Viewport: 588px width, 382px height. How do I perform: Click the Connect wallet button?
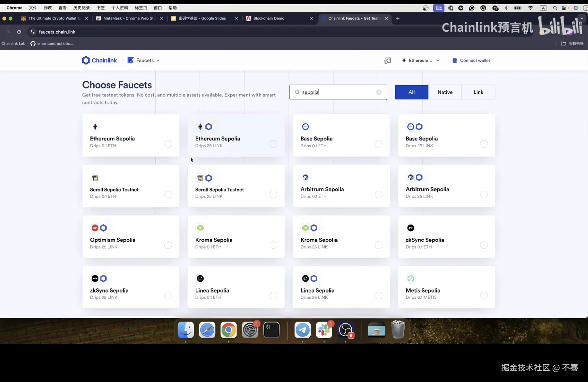[471, 60]
